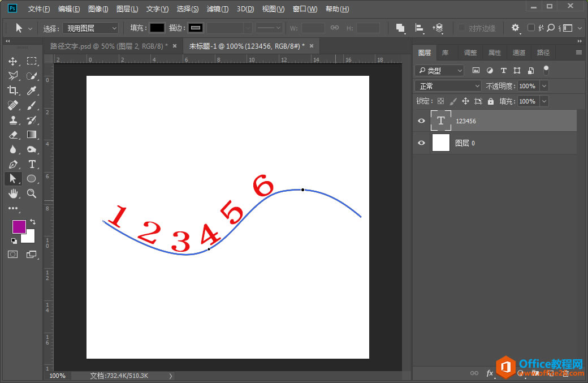Select the Path Selection arrow tool
The height and width of the screenshot is (383, 588).
[x=13, y=179]
